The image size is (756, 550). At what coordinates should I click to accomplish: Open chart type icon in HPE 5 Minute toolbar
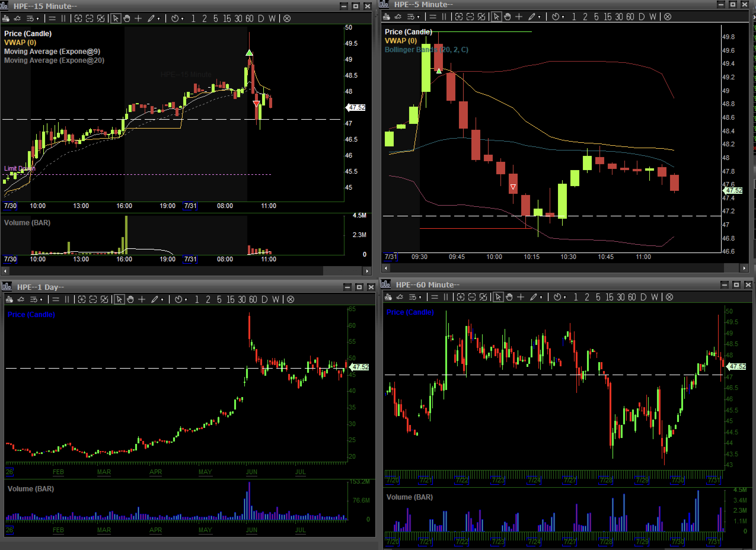pyautogui.click(x=387, y=17)
